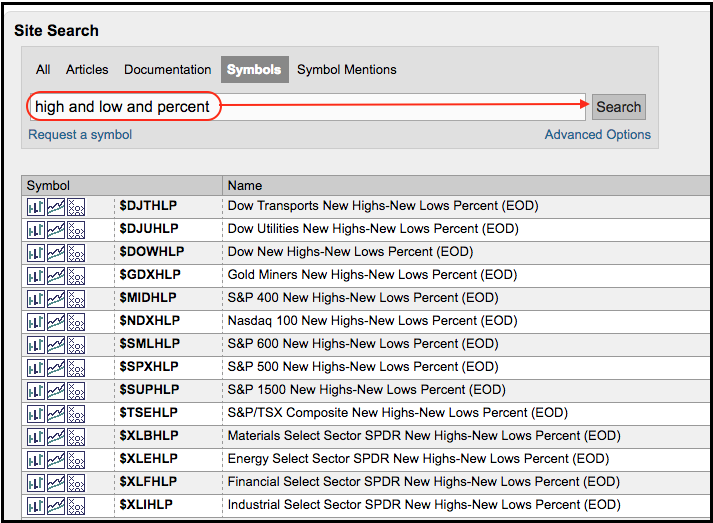This screenshot has width=713, height=523.
Task: Open the bar chart icon for $DJTHLP
Action: pyautogui.click(x=35, y=206)
